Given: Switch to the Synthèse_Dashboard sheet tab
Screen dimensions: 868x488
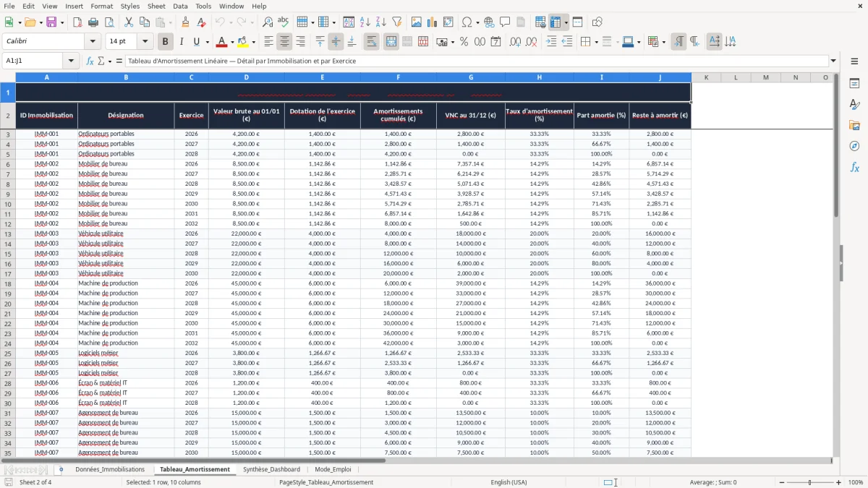Looking at the screenshot, I should click(x=271, y=469).
